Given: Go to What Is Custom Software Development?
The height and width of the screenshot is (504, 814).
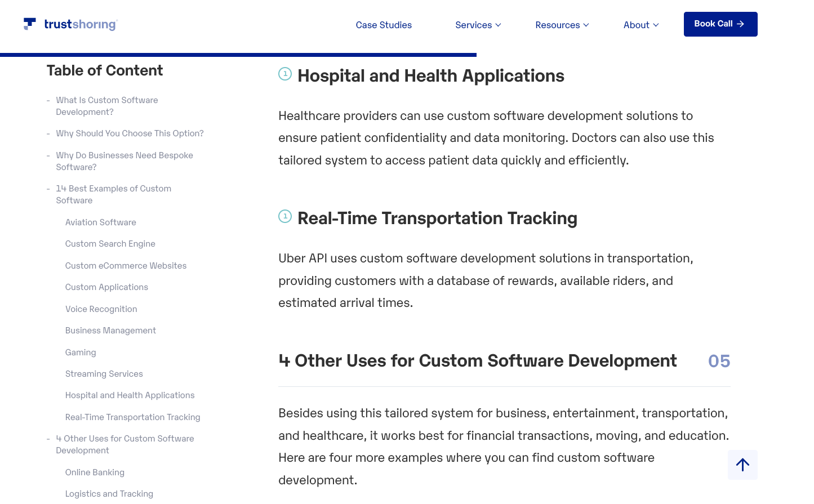Looking at the screenshot, I should pos(107,106).
